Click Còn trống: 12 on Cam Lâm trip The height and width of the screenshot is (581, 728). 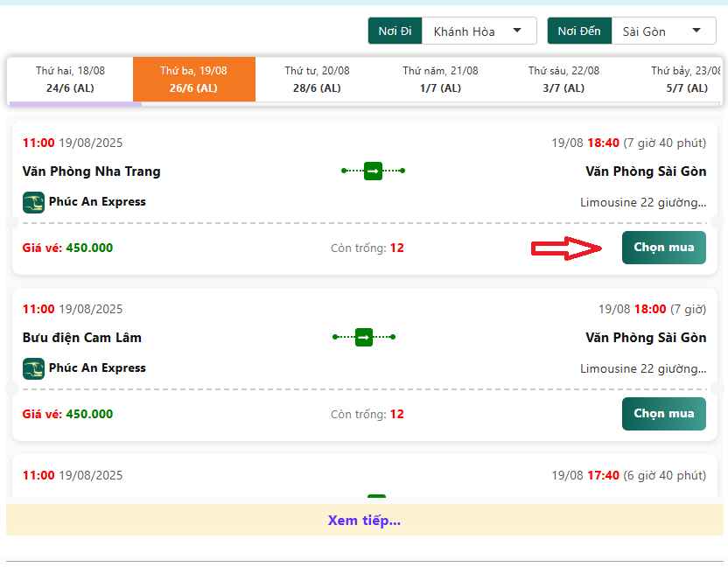click(367, 414)
